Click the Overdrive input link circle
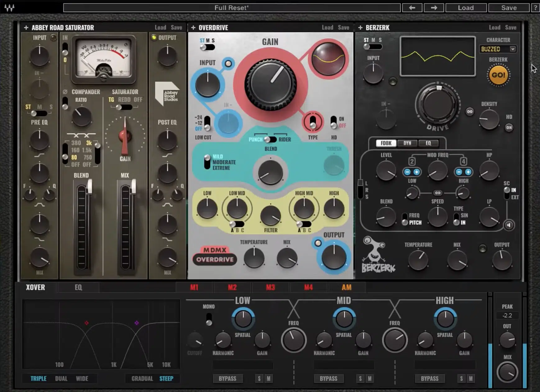 tap(228, 64)
